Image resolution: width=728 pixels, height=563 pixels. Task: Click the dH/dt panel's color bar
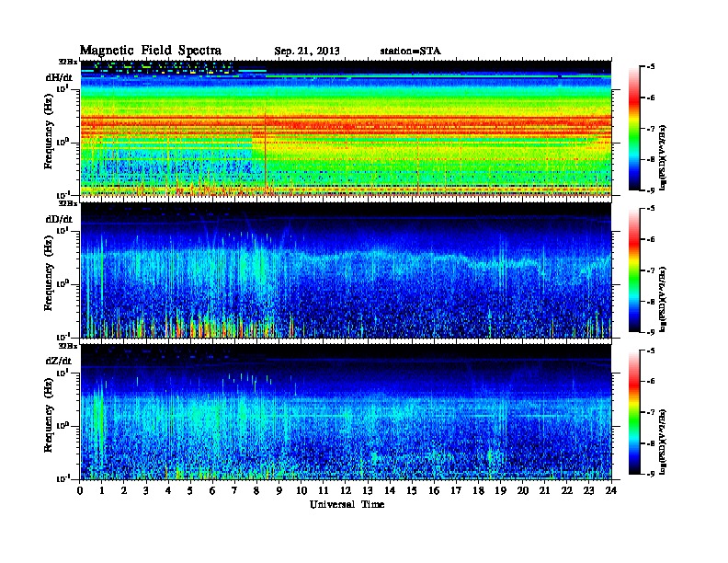tap(634, 129)
